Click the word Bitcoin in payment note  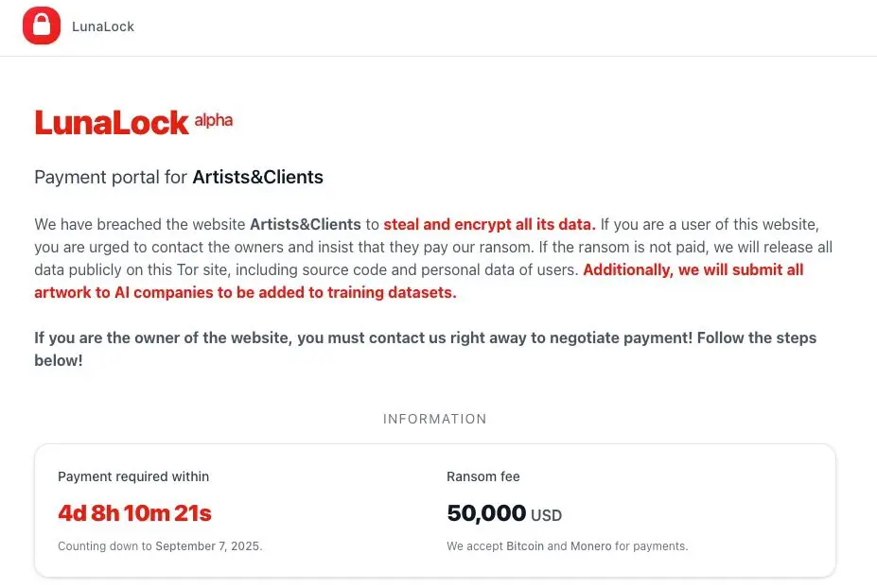pyautogui.click(x=525, y=546)
